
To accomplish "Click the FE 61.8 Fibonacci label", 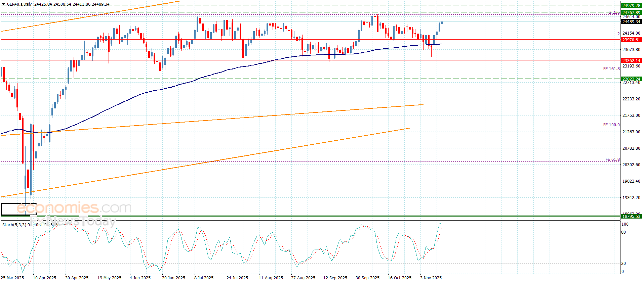I will point(612,159).
